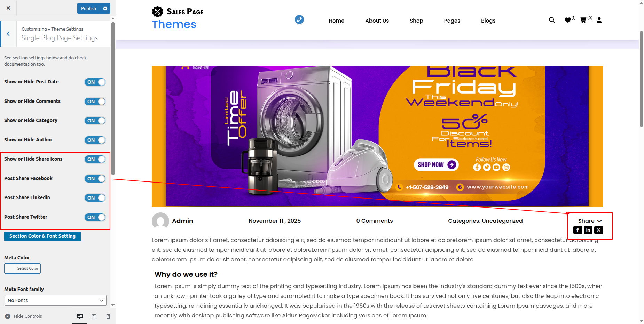Open the Meta Font Family dropdown

55,300
